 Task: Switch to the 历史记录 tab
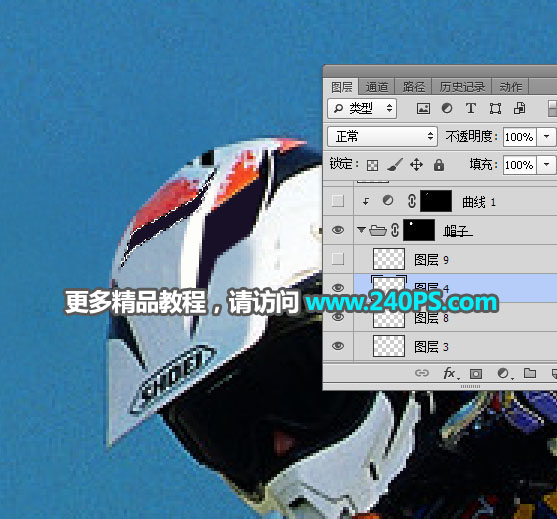pos(462,87)
